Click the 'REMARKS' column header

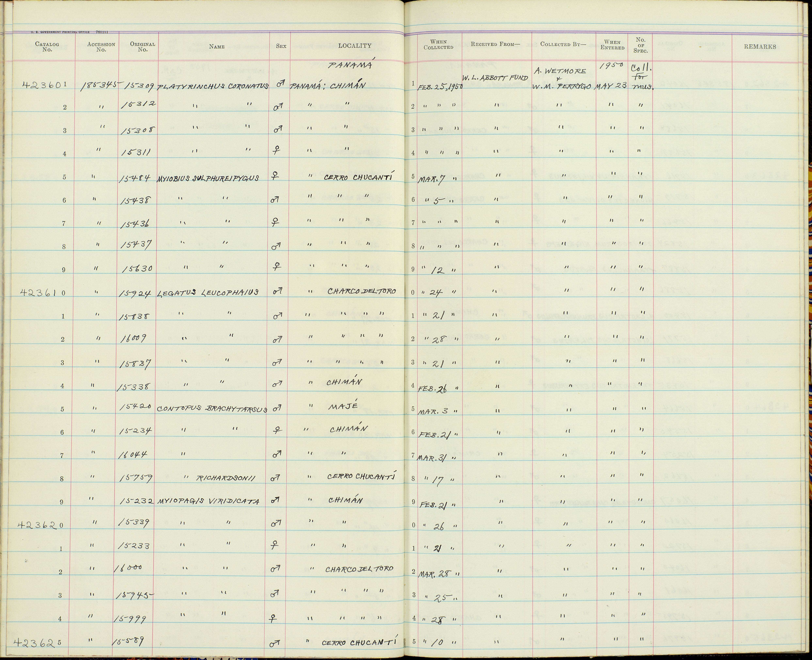[760, 47]
